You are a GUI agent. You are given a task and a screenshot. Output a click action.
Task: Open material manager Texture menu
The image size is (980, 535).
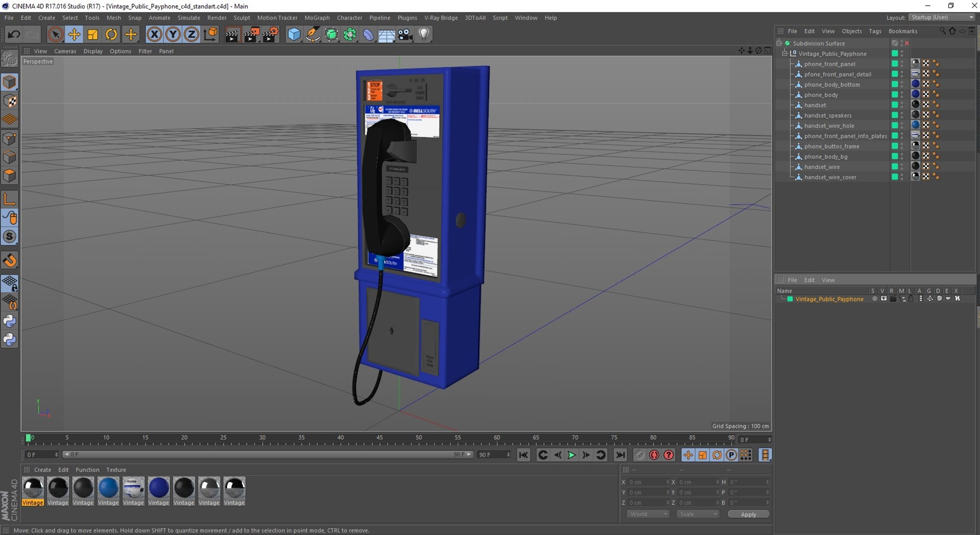116,470
